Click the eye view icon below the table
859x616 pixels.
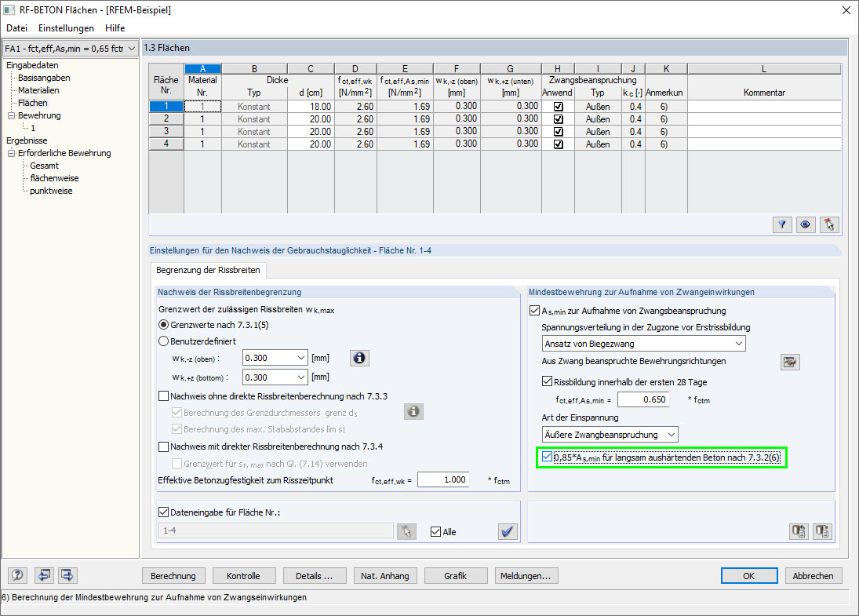[x=805, y=224]
